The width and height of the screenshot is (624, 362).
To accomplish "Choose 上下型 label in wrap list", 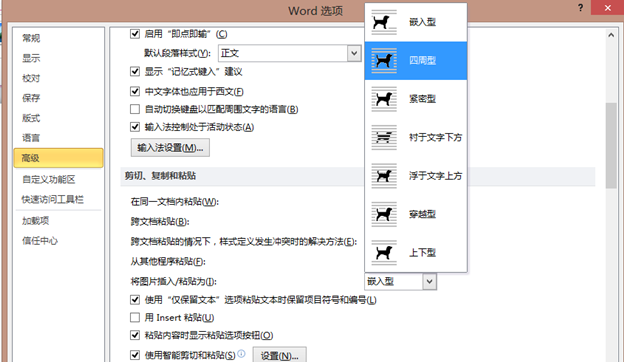I will (423, 253).
